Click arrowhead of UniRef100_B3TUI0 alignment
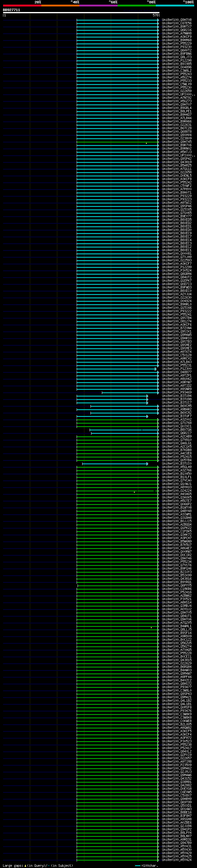Viewport: 197px width, 868px height. point(147,464)
